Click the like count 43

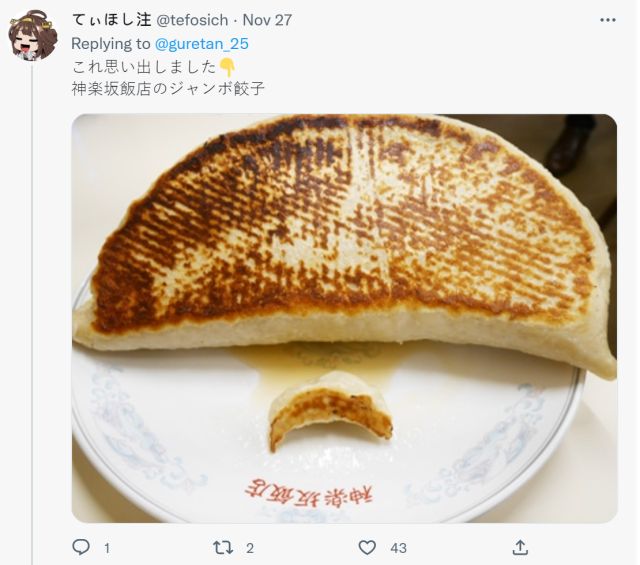pyautogui.click(x=398, y=548)
